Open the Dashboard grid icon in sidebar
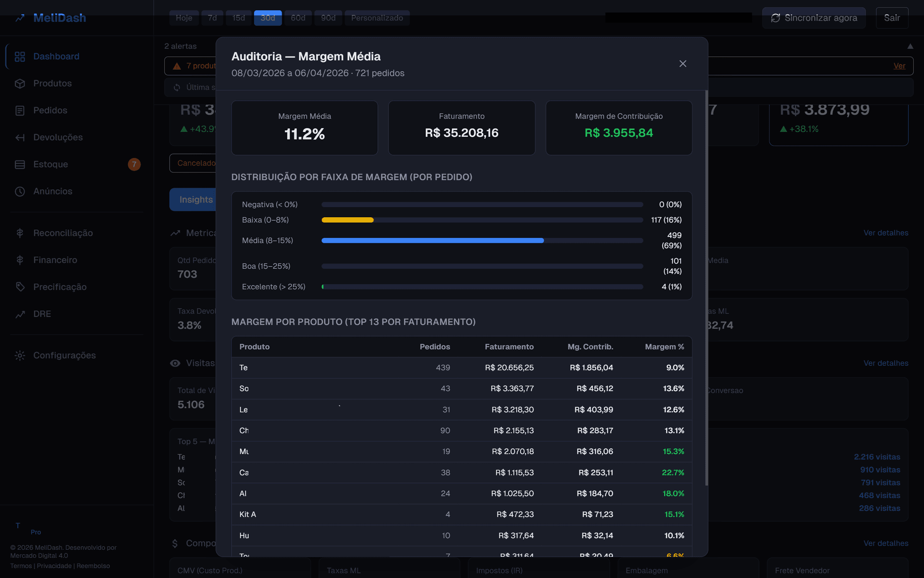Viewport: 924px width, 578px height. [20, 56]
